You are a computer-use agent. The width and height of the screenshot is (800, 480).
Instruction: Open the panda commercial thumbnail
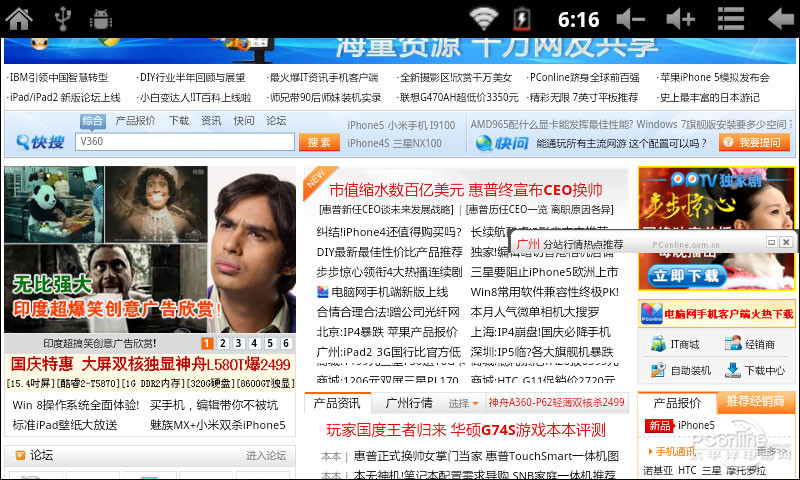(54, 204)
